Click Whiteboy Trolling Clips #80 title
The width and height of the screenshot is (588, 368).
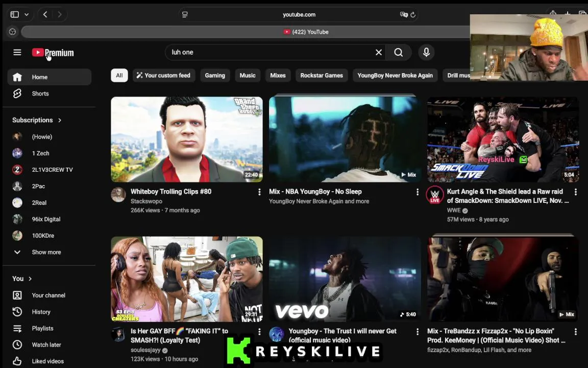tap(171, 192)
